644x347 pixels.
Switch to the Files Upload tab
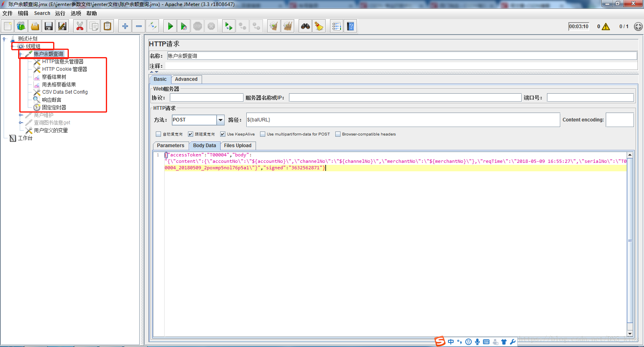click(x=238, y=146)
